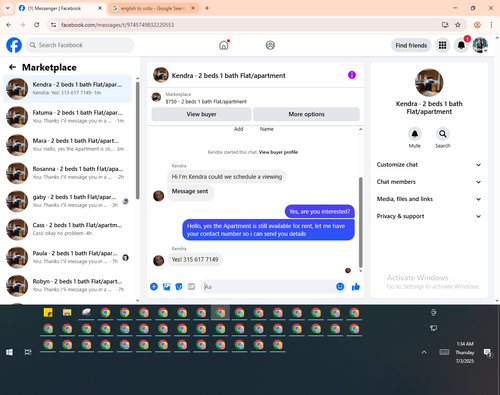The image size is (500, 395).
Task: Open the Mara conversation
Action: 67,145
